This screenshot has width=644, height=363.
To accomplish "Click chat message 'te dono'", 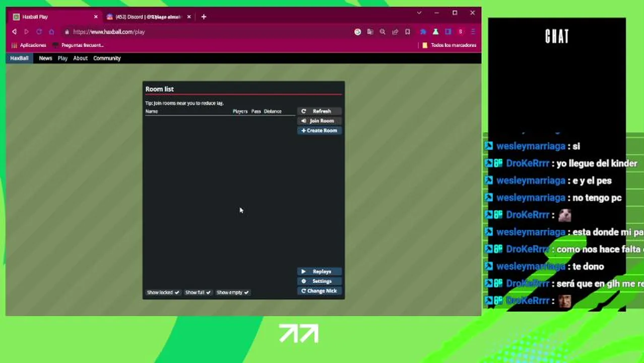I will click(588, 266).
